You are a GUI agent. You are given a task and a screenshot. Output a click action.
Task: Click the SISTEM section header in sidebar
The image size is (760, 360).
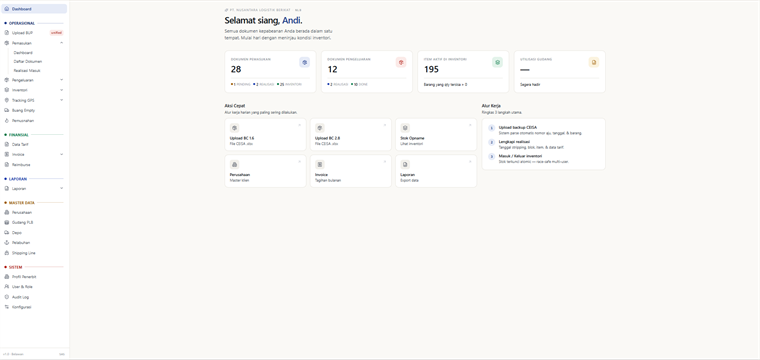(16, 267)
